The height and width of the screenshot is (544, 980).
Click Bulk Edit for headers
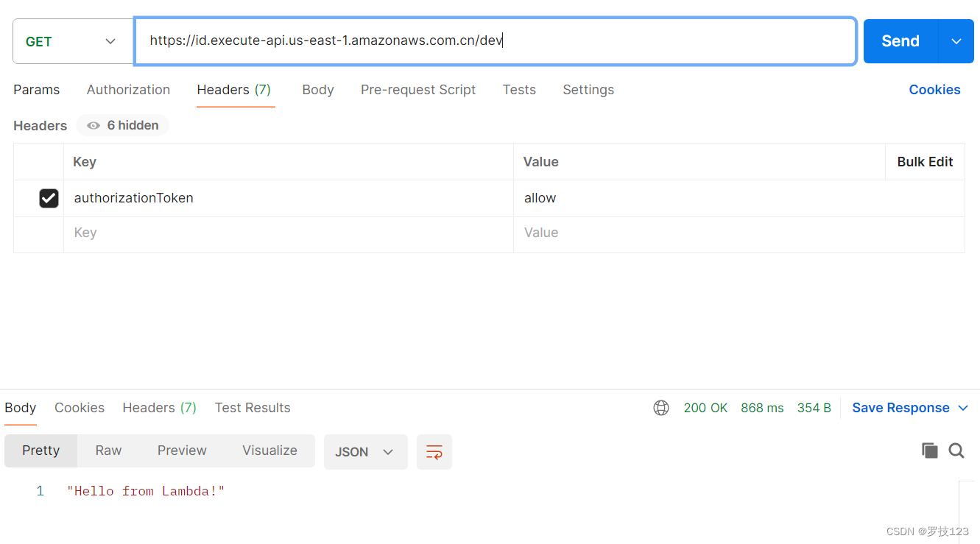(x=925, y=162)
